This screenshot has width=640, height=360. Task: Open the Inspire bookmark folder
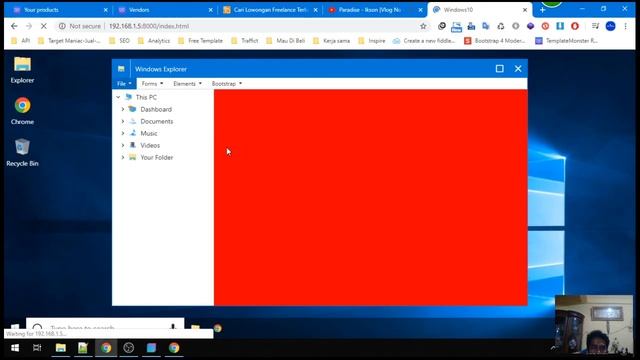371,40
